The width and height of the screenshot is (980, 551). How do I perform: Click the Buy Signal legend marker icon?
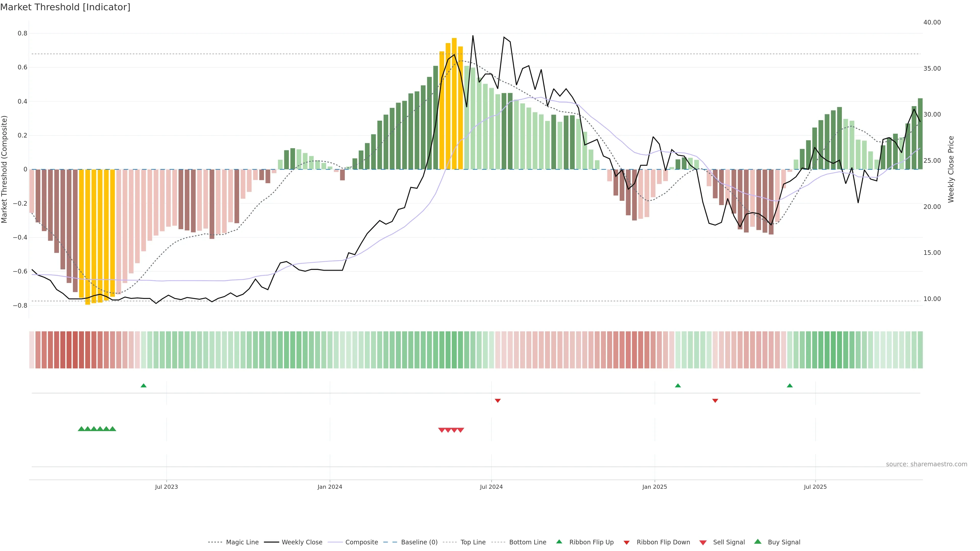(x=757, y=542)
